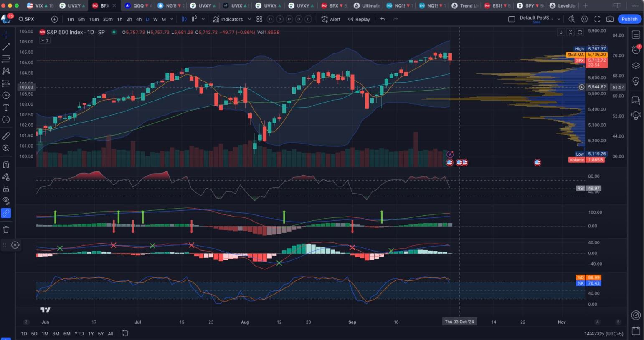Toggle magnet mode for drawings

6,164
